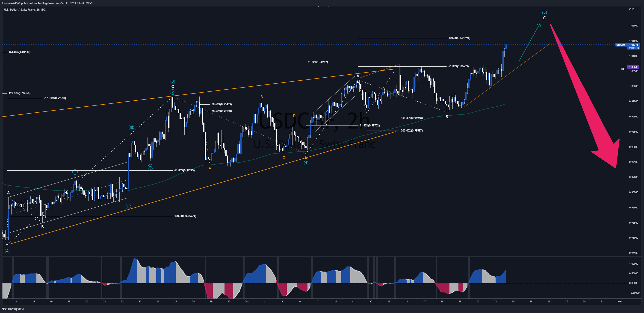Click the orange E triangle wave label
644x313 pixels.
[306, 157]
